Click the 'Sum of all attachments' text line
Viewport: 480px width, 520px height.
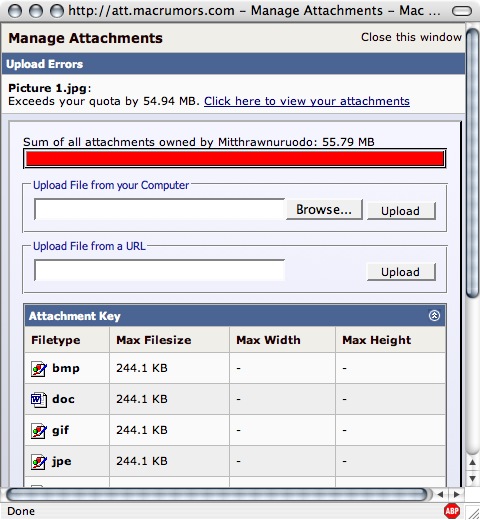199,142
